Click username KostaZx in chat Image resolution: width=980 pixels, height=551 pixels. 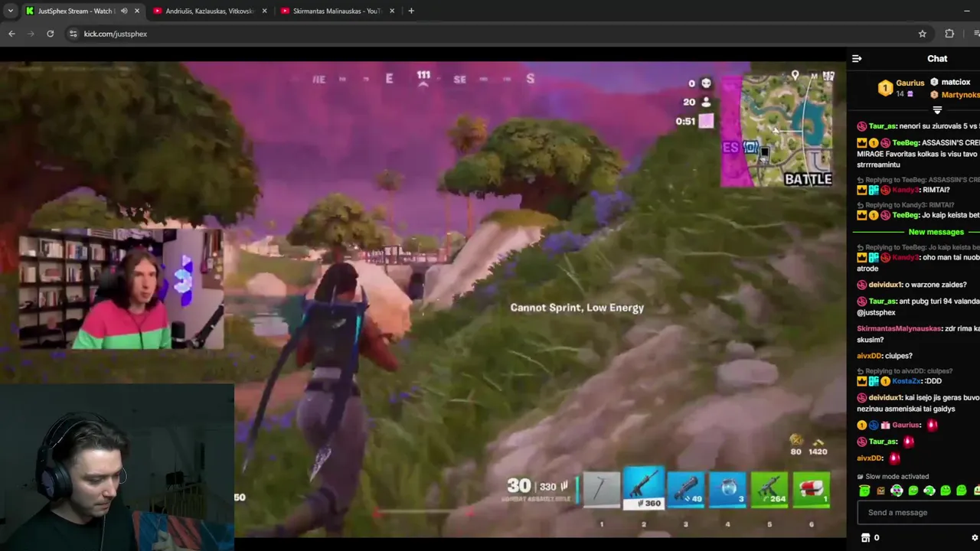pyautogui.click(x=906, y=381)
